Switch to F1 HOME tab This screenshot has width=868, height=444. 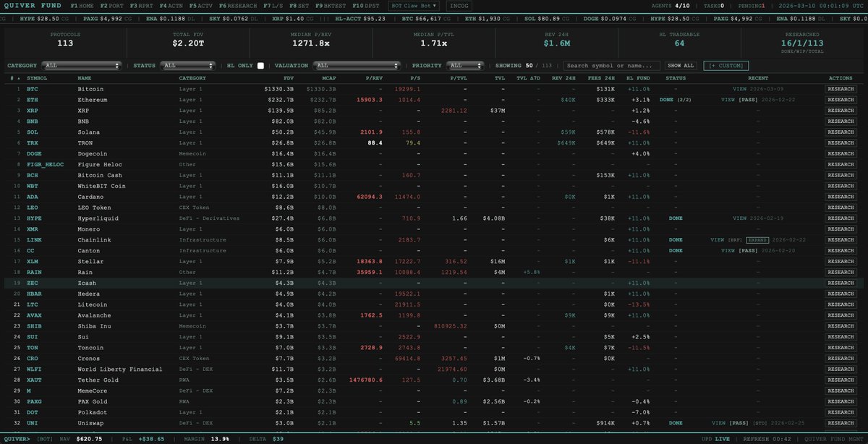[x=82, y=5]
